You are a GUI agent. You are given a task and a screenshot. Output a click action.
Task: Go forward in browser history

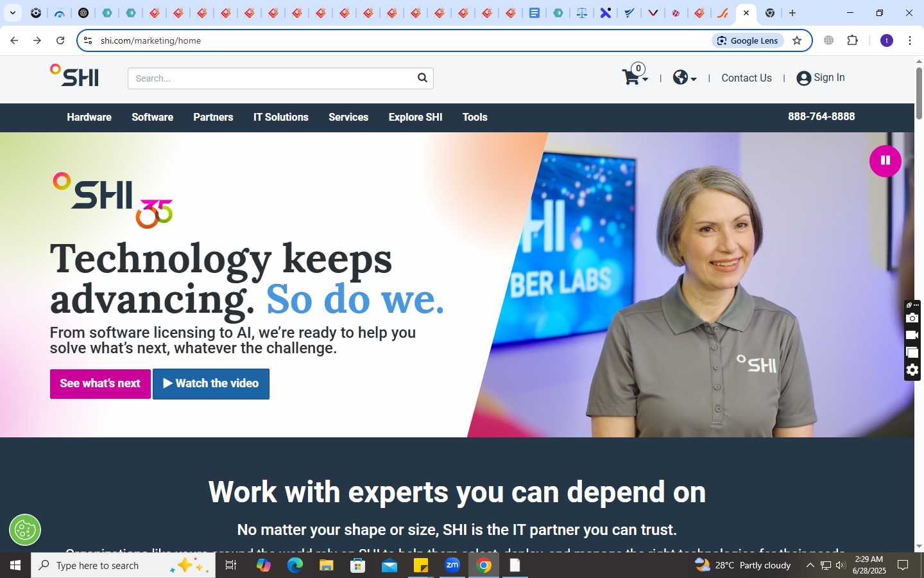[x=37, y=40]
